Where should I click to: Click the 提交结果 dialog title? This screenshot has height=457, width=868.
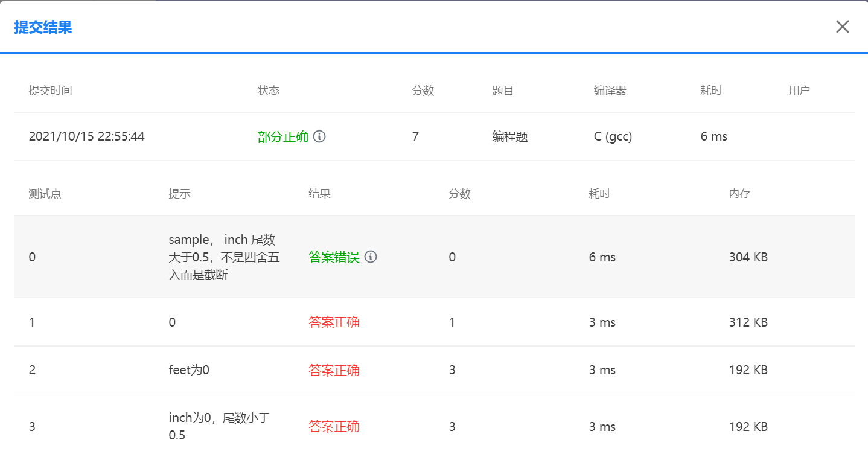tap(43, 27)
